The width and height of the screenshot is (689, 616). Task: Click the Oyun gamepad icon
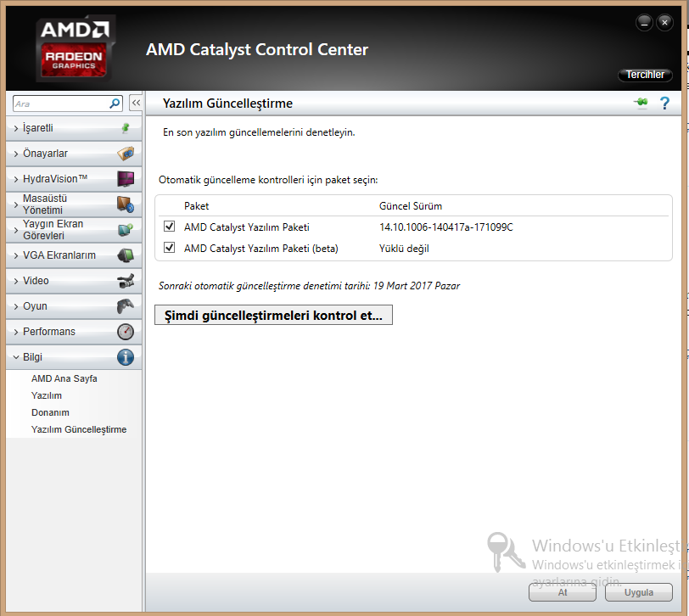(126, 305)
